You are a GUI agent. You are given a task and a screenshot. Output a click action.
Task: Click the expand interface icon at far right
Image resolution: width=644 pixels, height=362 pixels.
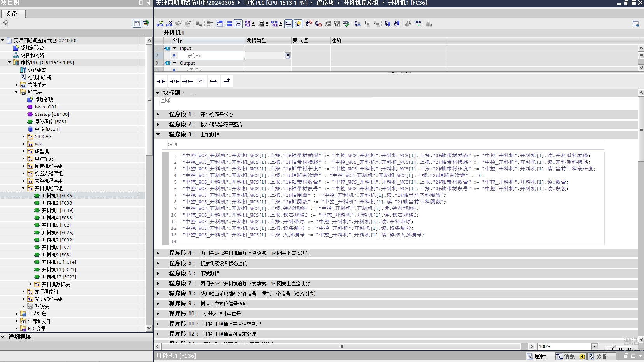point(636,24)
